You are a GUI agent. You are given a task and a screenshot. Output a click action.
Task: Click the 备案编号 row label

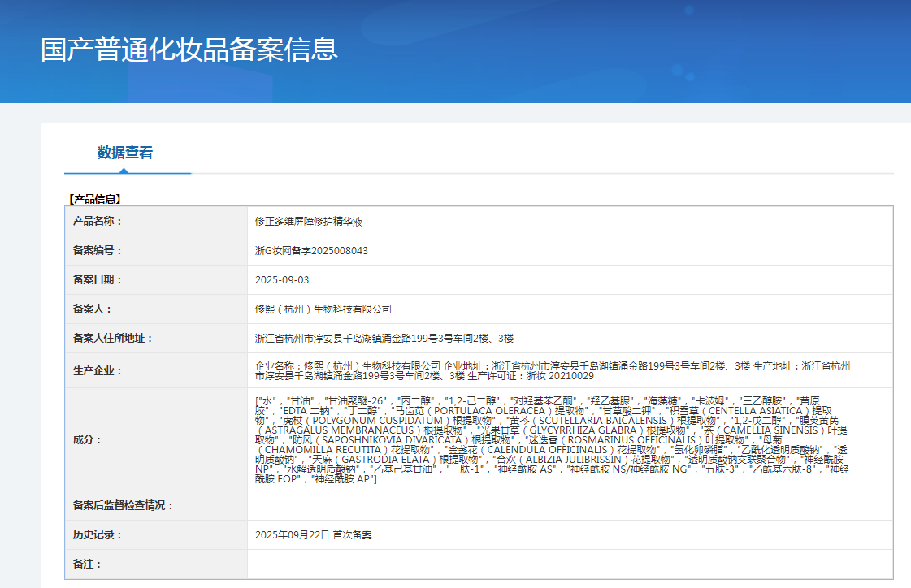pos(98,250)
